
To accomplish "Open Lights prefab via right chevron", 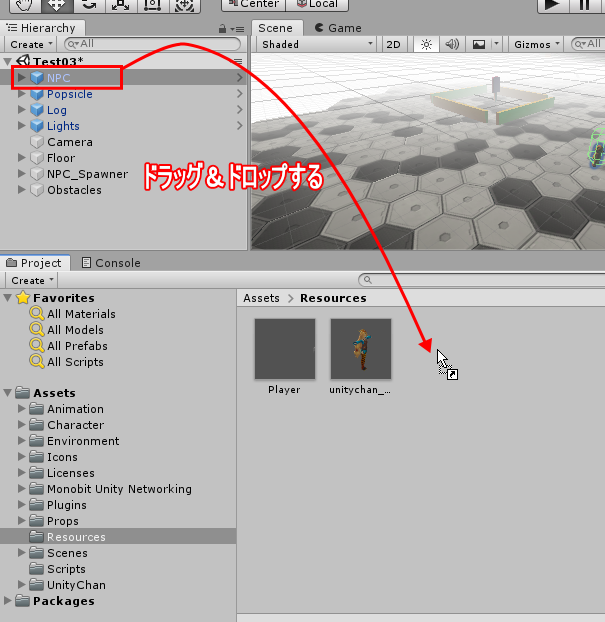I will (239, 126).
